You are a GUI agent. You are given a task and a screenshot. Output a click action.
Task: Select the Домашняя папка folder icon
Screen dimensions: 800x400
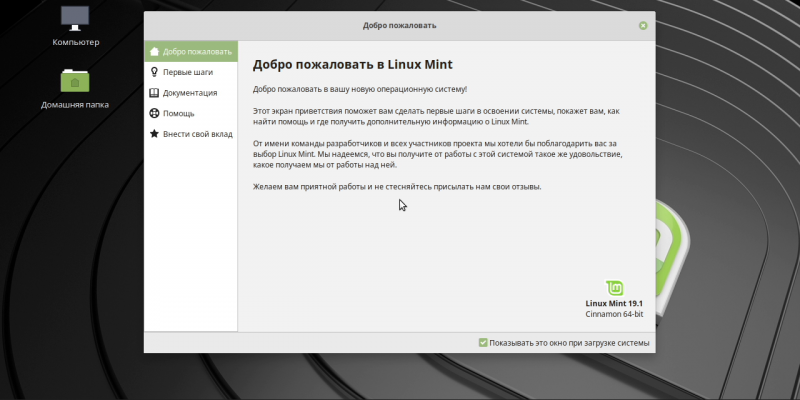pos(75,81)
